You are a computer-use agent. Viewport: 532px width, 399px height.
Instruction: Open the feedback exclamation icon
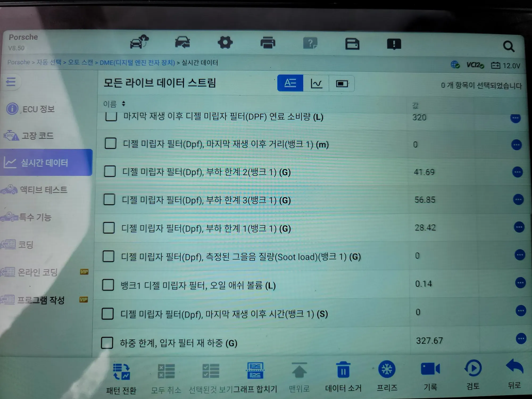[x=394, y=44]
